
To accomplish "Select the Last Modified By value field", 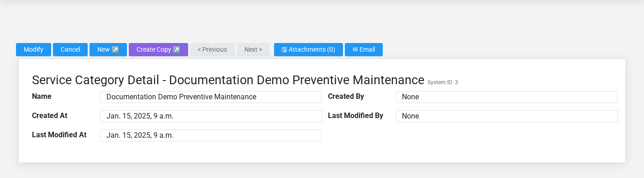I will pyautogui.click(x=507, y=116).
